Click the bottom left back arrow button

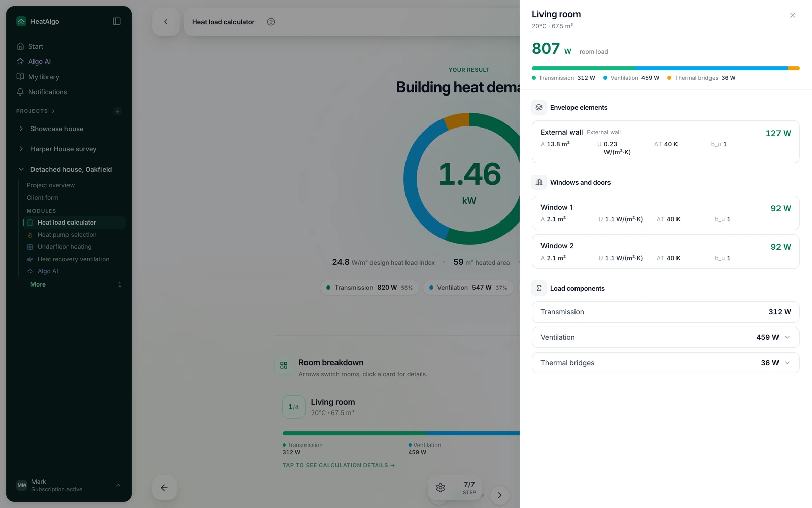[x=164, y=488]
